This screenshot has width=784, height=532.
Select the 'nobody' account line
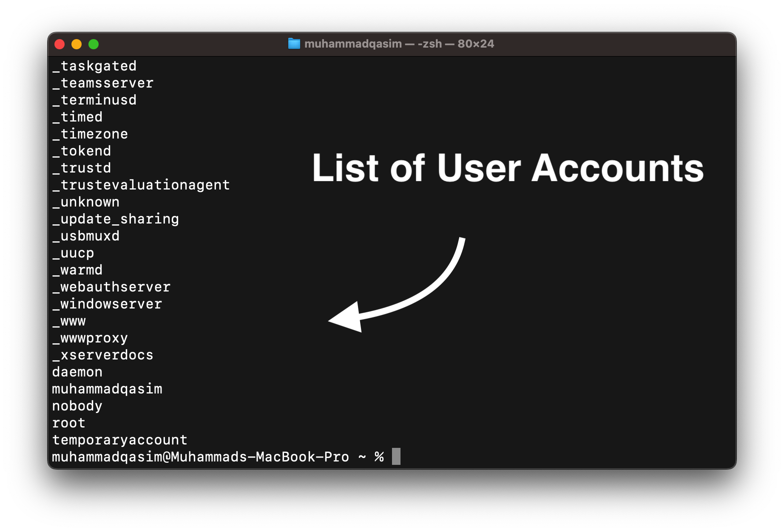pyautogui.click(x=77, y=406)
